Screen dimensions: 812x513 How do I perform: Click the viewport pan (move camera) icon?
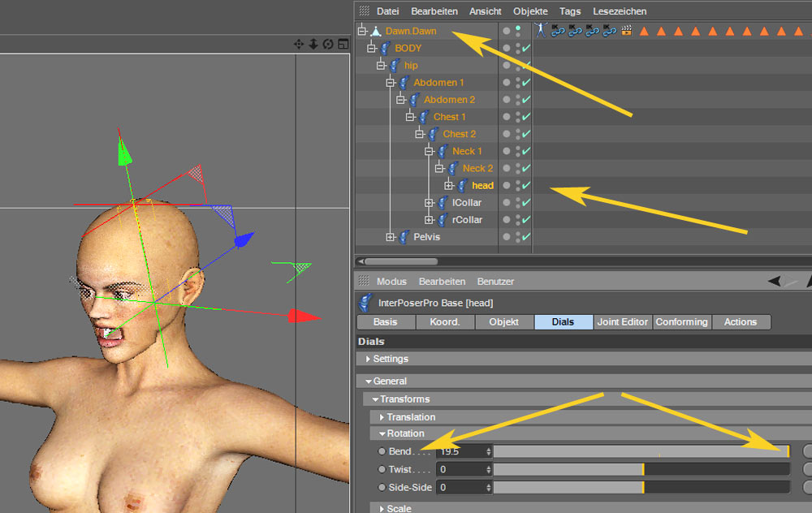pyautogui.click(x=299, y=44)
